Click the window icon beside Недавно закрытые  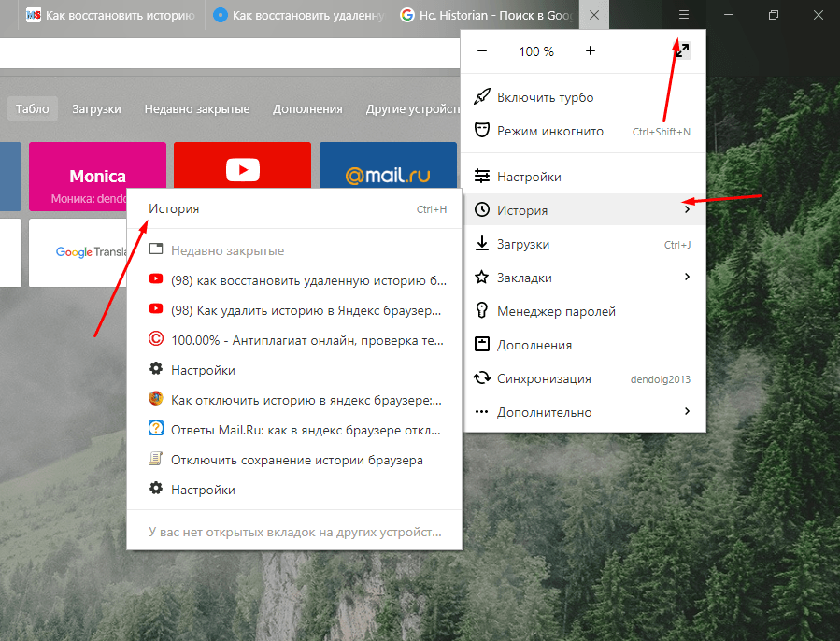[x=156, y=249]
